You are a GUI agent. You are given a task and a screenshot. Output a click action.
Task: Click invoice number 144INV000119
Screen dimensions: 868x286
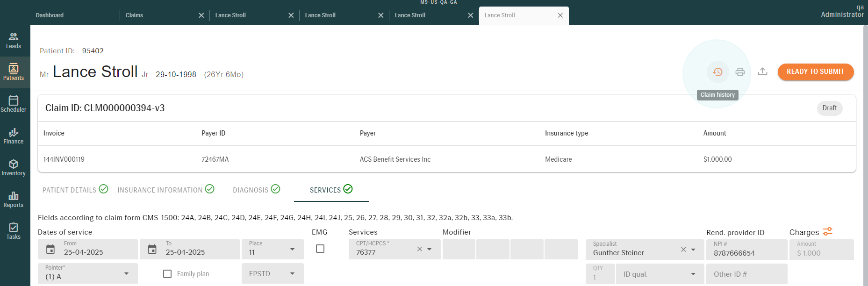(x=64, y=159)
